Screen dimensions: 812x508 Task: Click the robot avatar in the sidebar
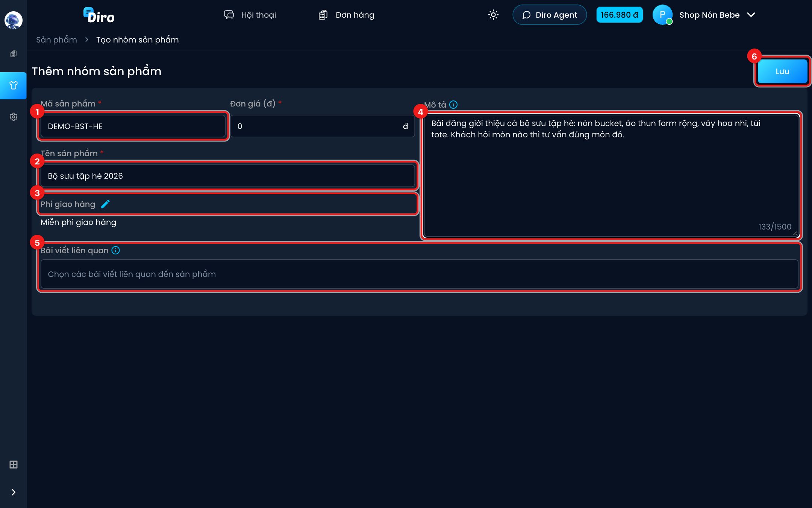pos(13,20)
